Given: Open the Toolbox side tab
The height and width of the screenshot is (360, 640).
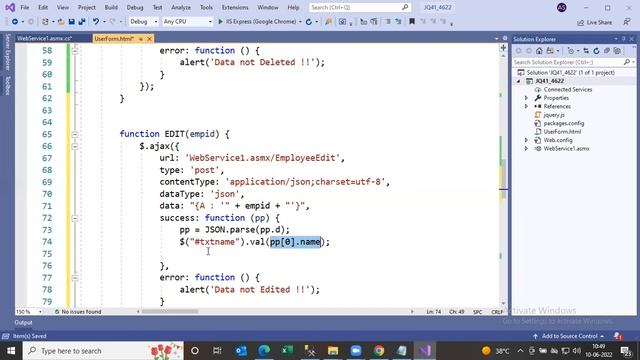Looking at the screenshot, I should [x=7, y=86].
